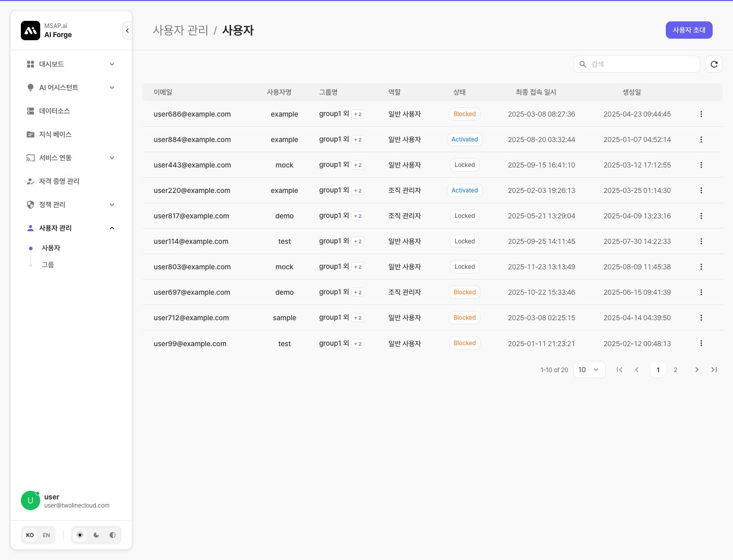733x560 pixels.
Task: Click the 지식 베이스 folder icon
Action: [x=31, y=134]
